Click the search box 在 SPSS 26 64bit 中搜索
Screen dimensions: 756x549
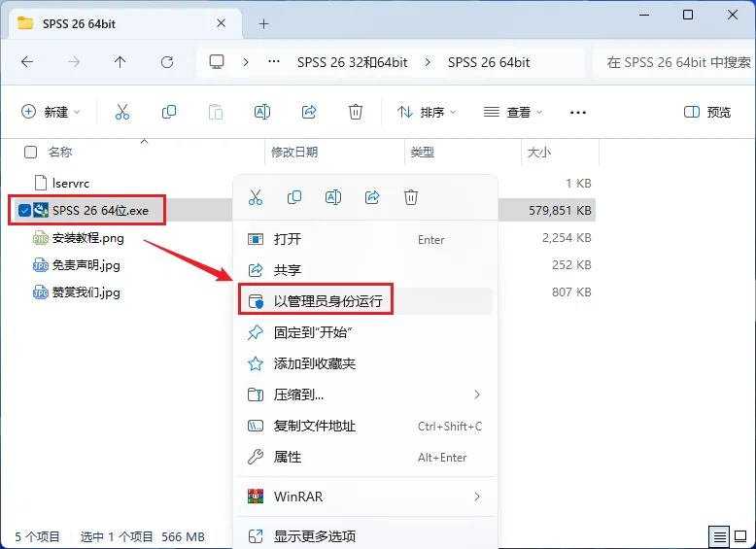coord(674,62)
